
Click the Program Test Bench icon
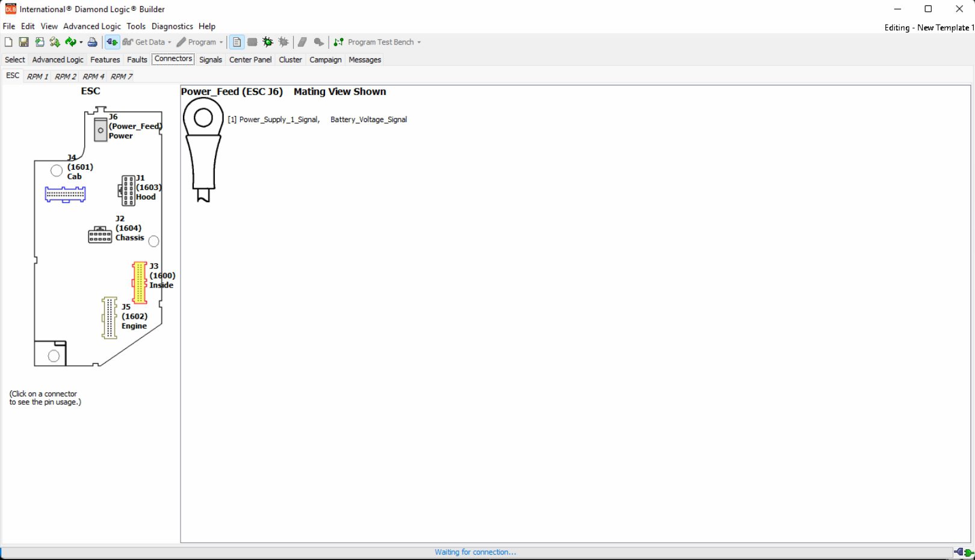pyautogui.click(x=338, y=42)
